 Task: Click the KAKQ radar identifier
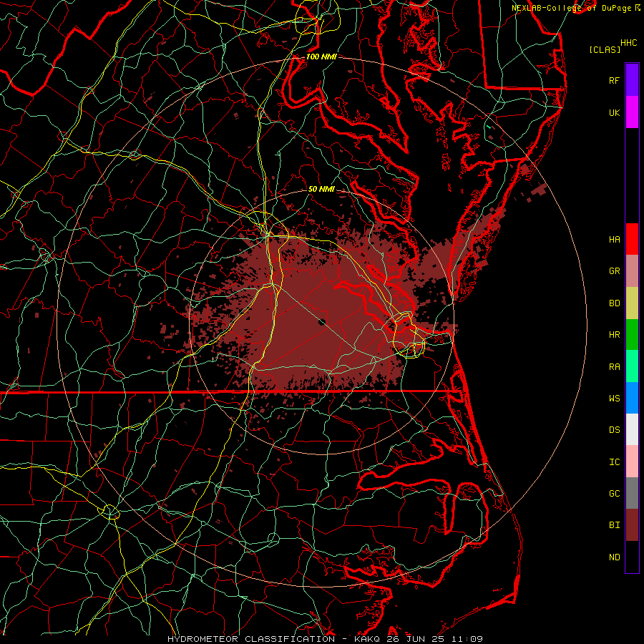point(367,639)
